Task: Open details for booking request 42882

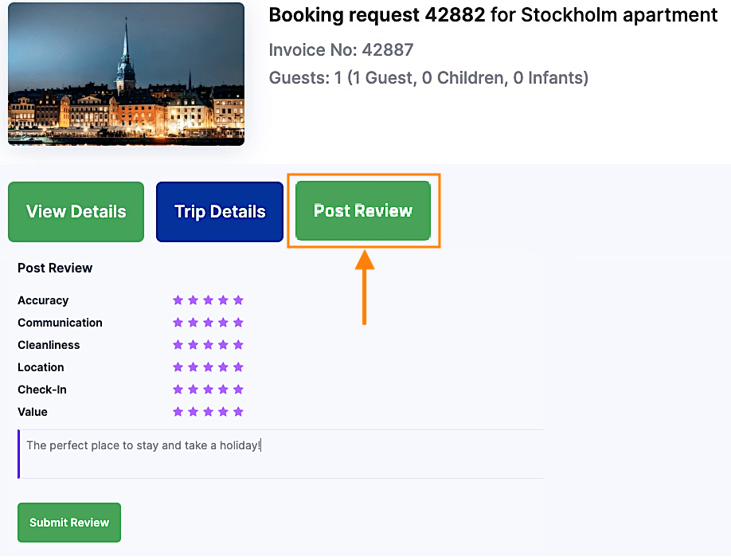Action: click(76, 211)
